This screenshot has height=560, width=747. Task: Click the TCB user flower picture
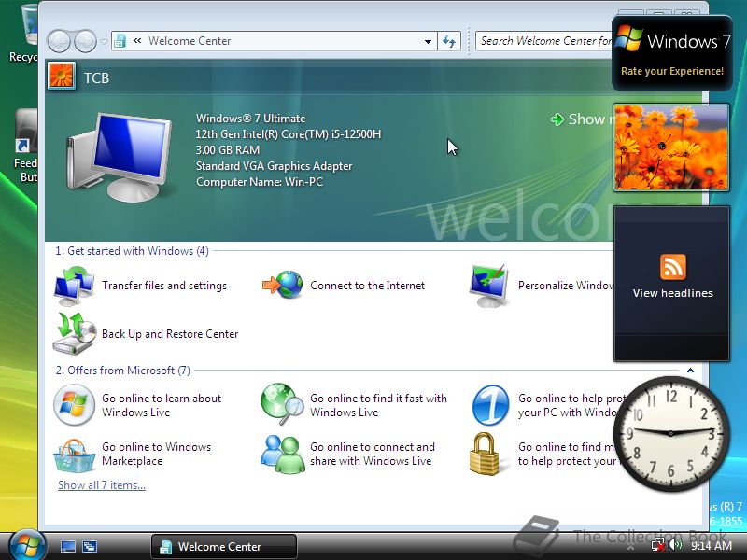[62, 77]
